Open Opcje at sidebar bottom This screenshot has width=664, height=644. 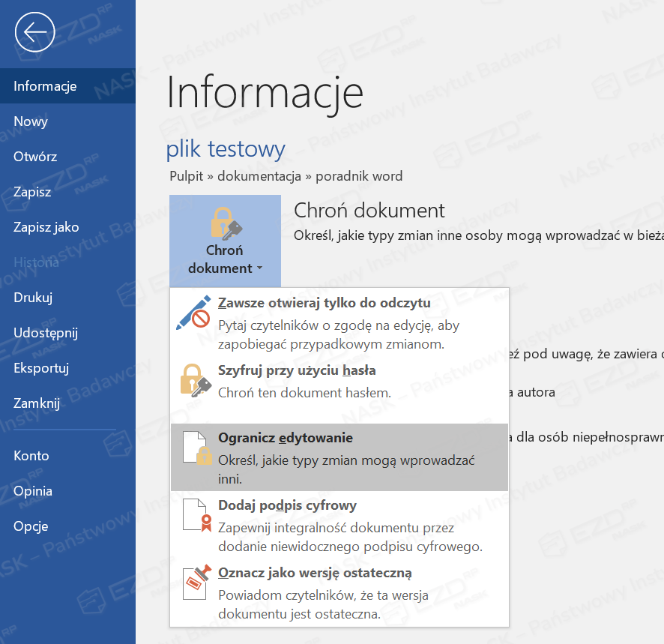[31, 526]
